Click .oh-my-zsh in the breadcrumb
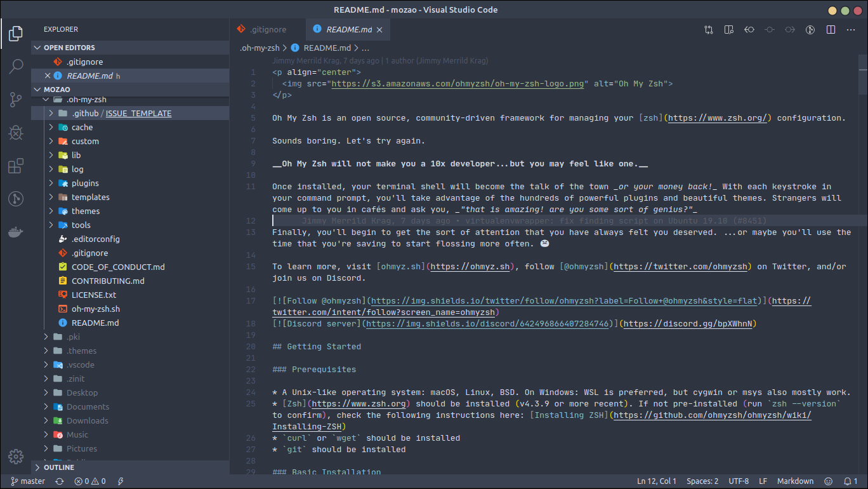 (258, 48)
